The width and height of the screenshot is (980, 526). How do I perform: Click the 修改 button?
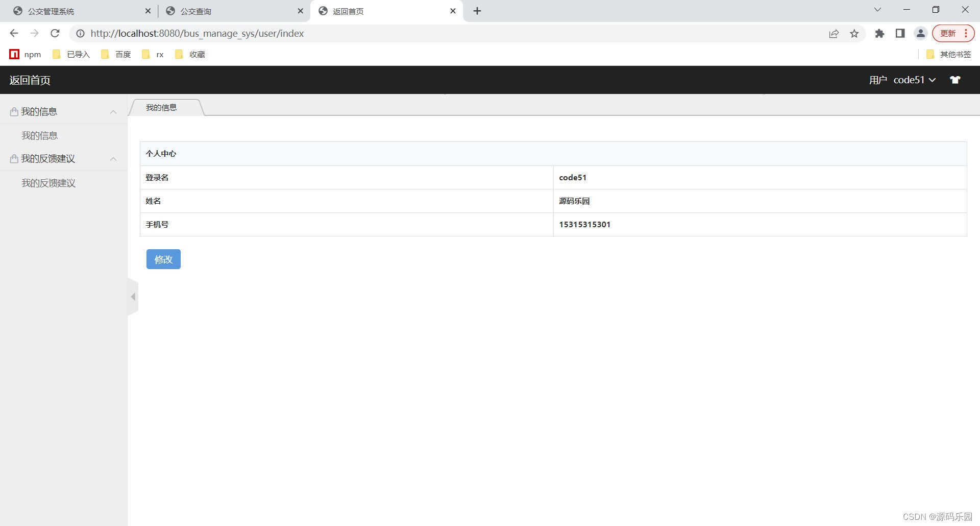[x=163, y=259]
